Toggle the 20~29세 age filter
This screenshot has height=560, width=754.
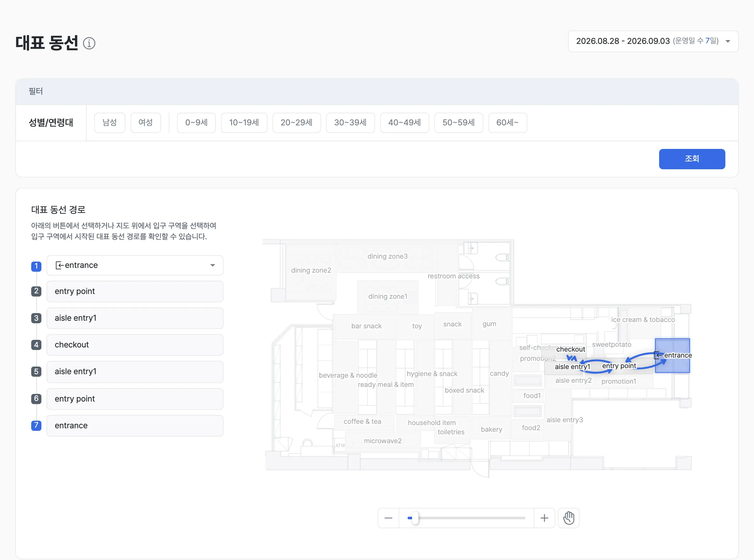point(296,122)
